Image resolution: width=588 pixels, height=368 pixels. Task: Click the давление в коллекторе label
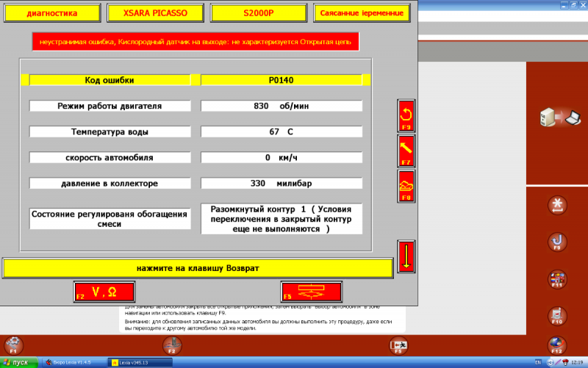pyautogui.click(x=110, y=184)
